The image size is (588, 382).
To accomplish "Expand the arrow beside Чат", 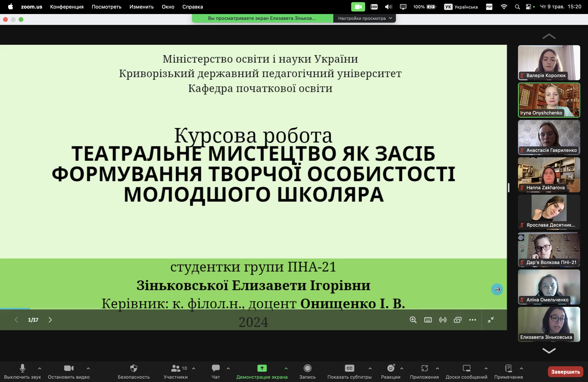I will (x=228, y=368).
